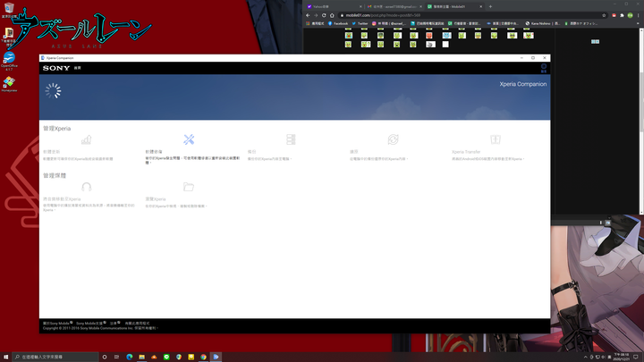
Task: Open Task View on taskbar
Action: pos(116,357)
